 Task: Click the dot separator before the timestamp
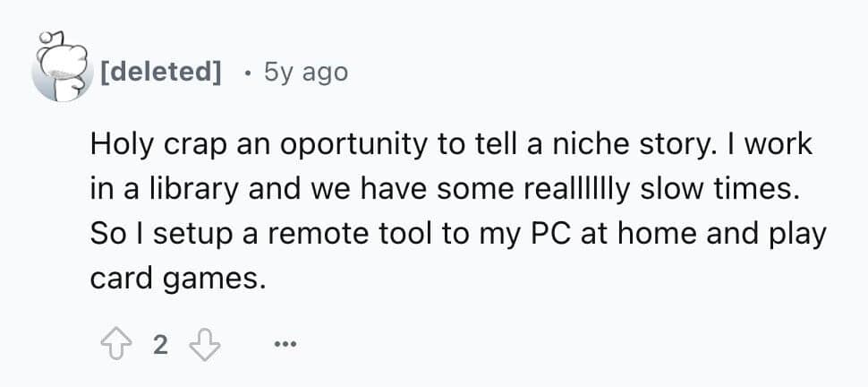247,72
